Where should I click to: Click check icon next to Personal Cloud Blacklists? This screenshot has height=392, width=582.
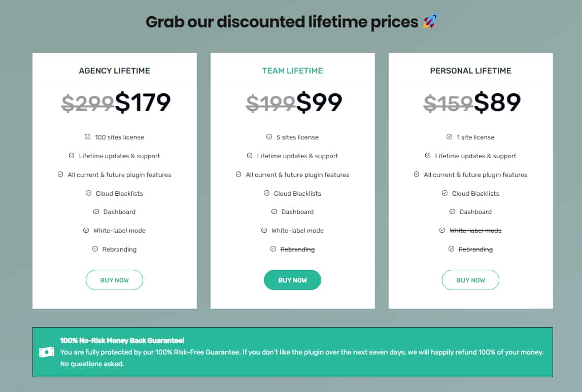click(x=444, y=193)
